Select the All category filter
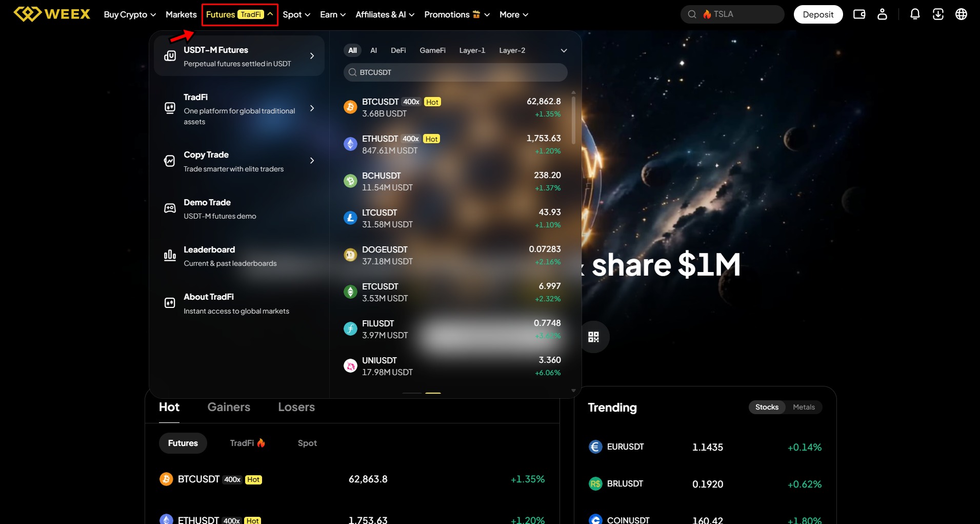The width and height of the screenshot is (980, 524). pyautogui.click(x=352, y=50)
